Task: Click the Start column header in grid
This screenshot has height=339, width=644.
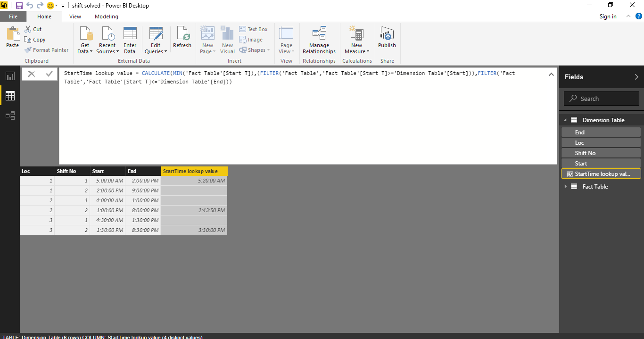Action: tap(107, 171)
